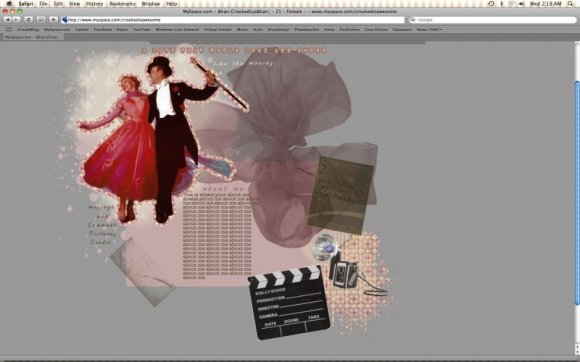Viewport: 580px width, 362px height.
Task: Expand the News (144) bookmarks folder
Action: click(x=429, y=30)
